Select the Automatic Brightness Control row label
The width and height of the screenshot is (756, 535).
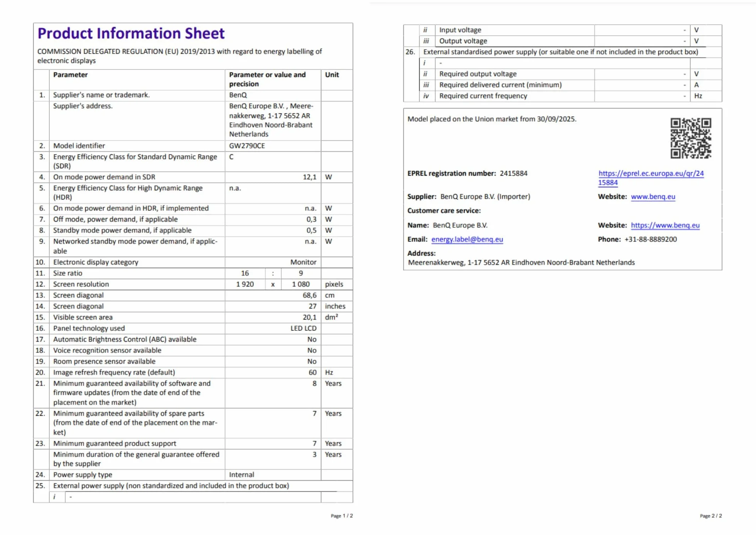pos(125,340)
